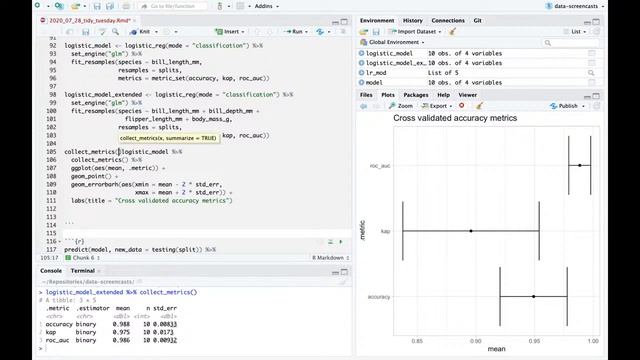Expand the model object in Environment
Image resolution: width=640 pixels, height=360 pixels.
point(361,82)
